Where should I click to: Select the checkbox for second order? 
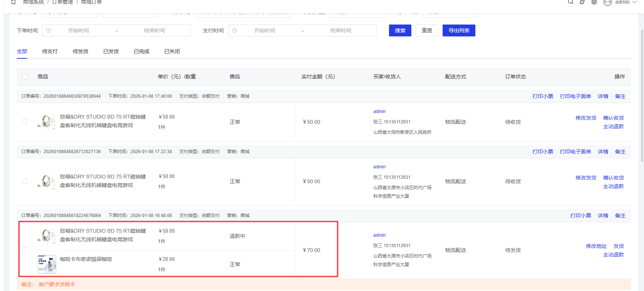pyautogui.click(x=25, y=181)
